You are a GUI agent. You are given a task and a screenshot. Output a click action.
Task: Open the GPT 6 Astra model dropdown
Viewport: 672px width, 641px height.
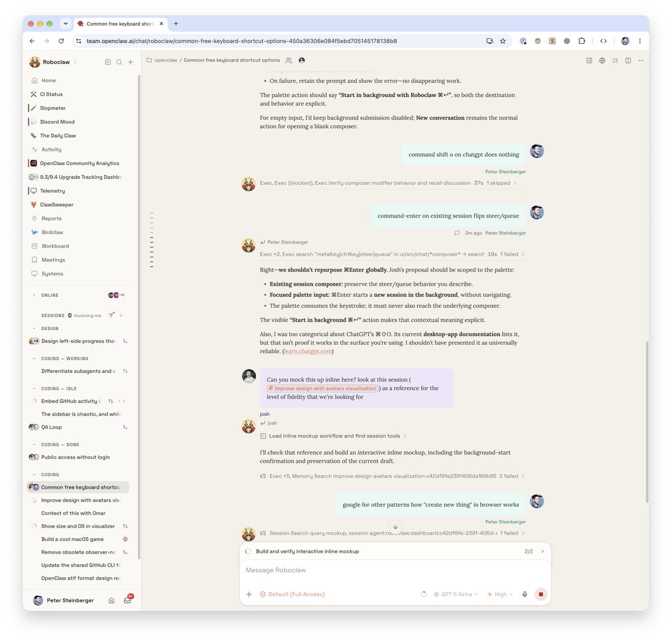tap(456, 594)
